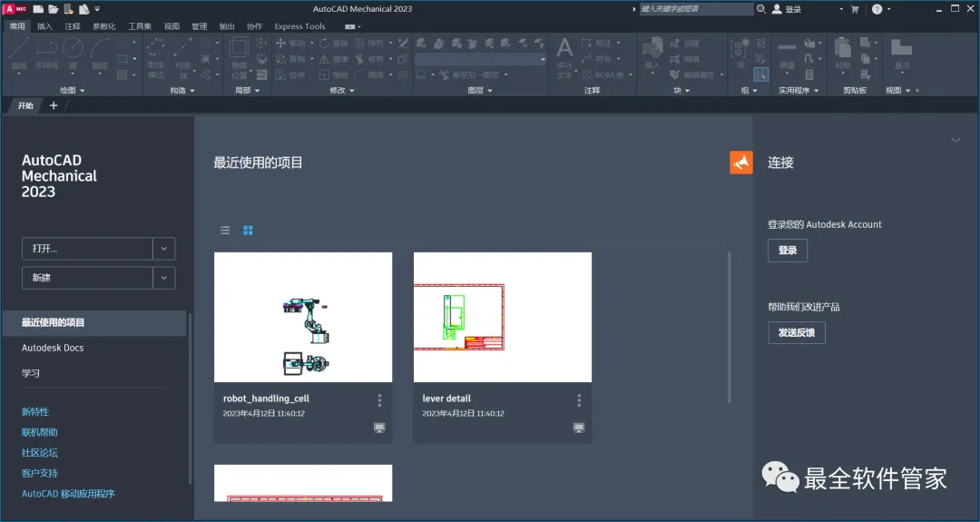
Task: Expand the 修改 (Modify) panel
Action: [342, 90]
